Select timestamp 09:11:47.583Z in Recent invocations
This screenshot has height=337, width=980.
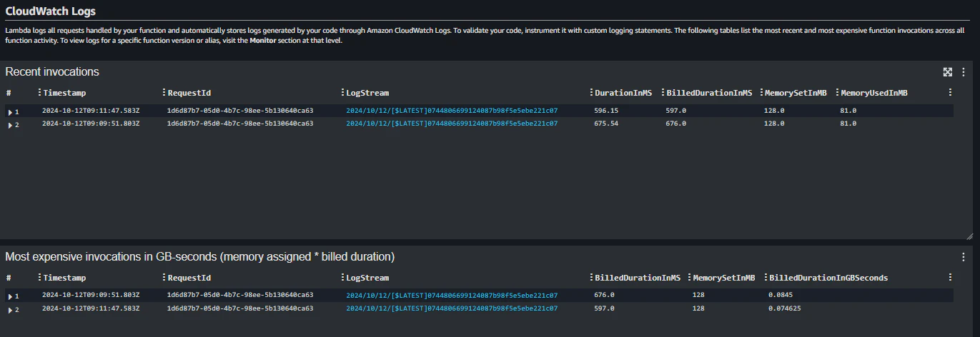91,111
